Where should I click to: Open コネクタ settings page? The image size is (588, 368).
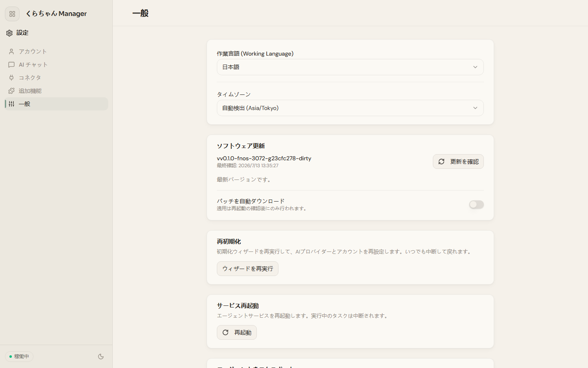tap(56, 78)
